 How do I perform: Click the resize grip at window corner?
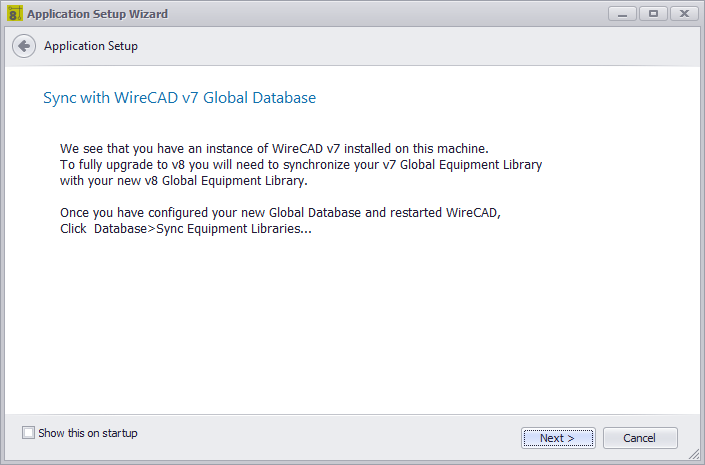pos(694,455)
